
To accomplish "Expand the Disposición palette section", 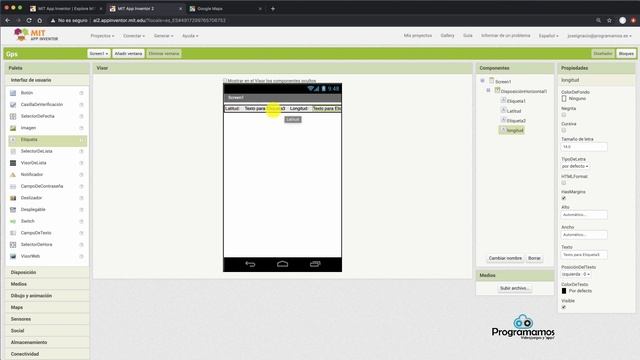I will tap(47, 272).
